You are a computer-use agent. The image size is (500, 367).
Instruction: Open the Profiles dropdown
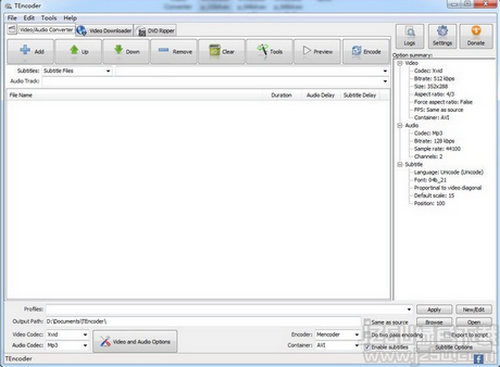point(229,309)
